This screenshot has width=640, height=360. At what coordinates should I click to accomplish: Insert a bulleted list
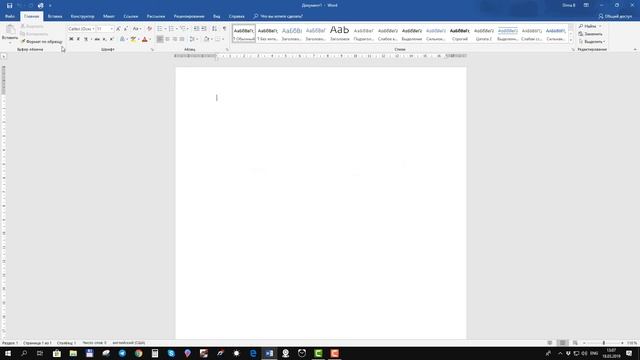(160, 29)
